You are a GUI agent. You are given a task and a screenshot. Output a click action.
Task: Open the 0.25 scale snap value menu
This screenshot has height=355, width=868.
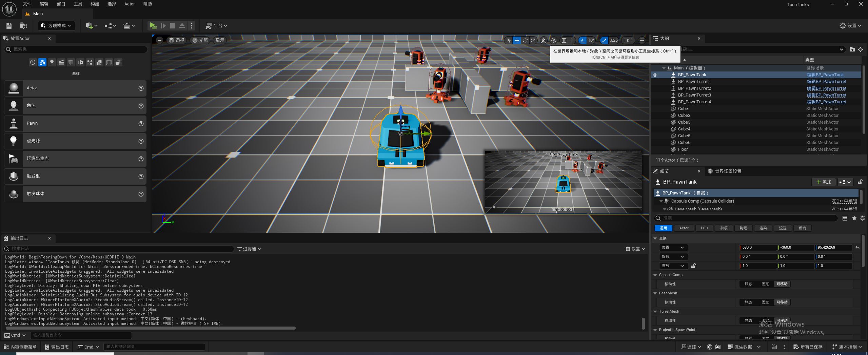click(614, 40)
